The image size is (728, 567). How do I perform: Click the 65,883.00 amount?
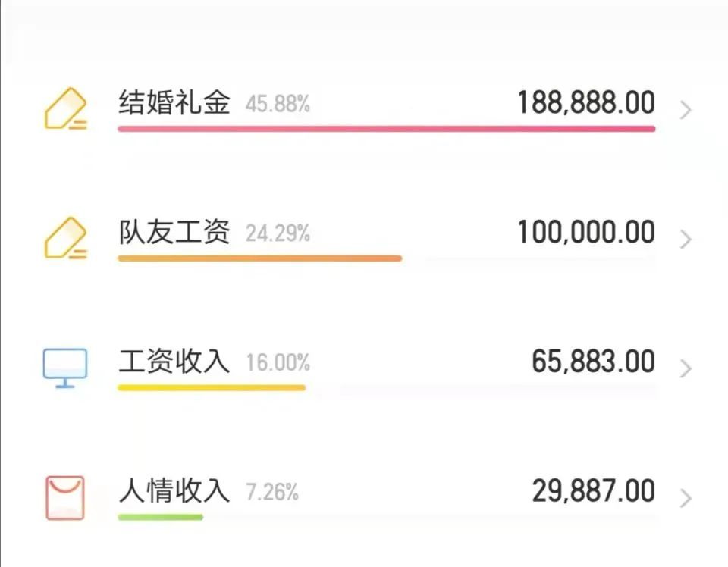pyautogui.click(x=593, y=362)
